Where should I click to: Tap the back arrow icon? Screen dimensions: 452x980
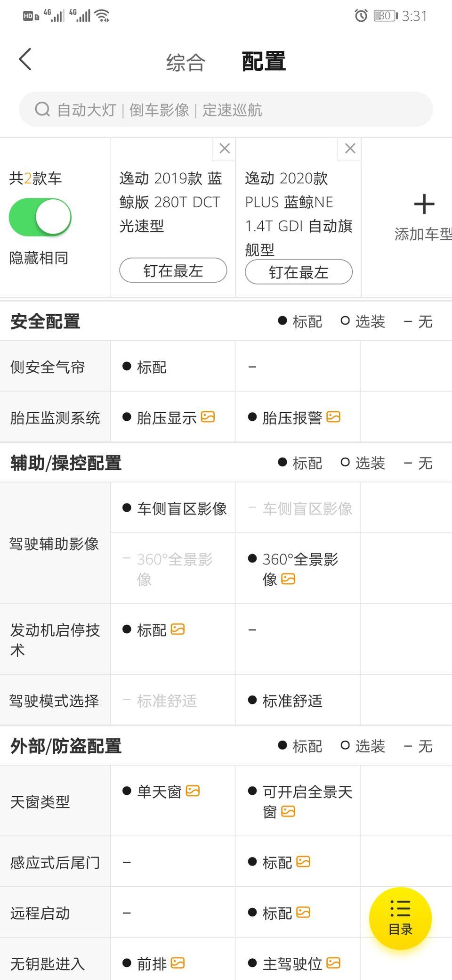point(25,59)
